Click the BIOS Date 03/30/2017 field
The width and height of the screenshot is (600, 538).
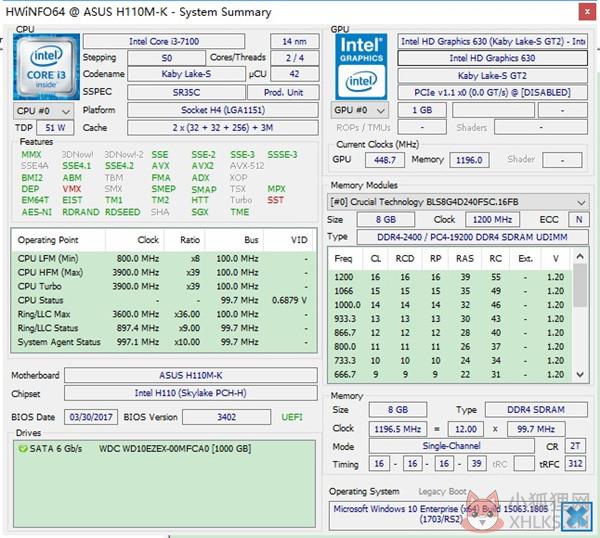coord(91,417)
